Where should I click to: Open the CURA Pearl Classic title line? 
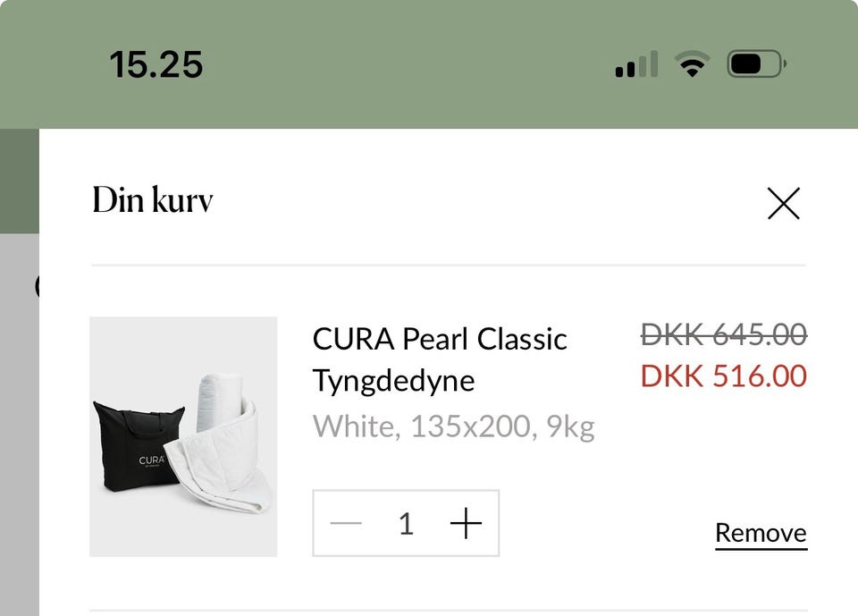[x=440, y=340]
